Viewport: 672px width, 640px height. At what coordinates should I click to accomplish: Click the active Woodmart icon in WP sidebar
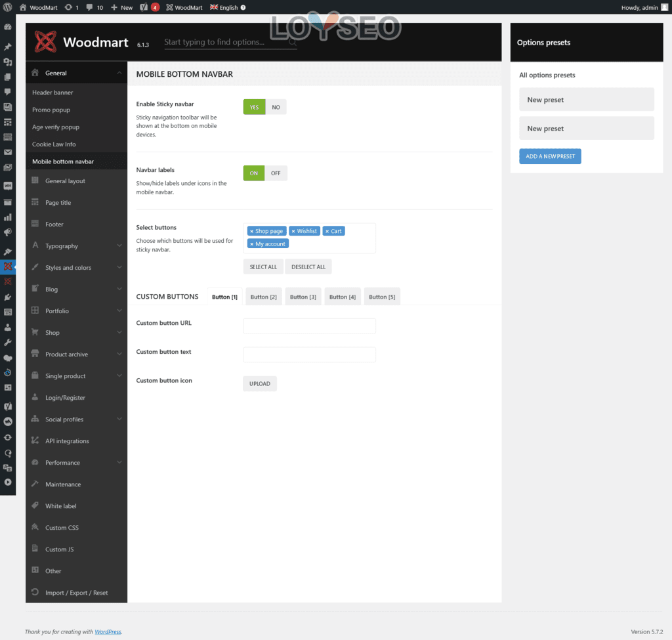tap(8, 267)
